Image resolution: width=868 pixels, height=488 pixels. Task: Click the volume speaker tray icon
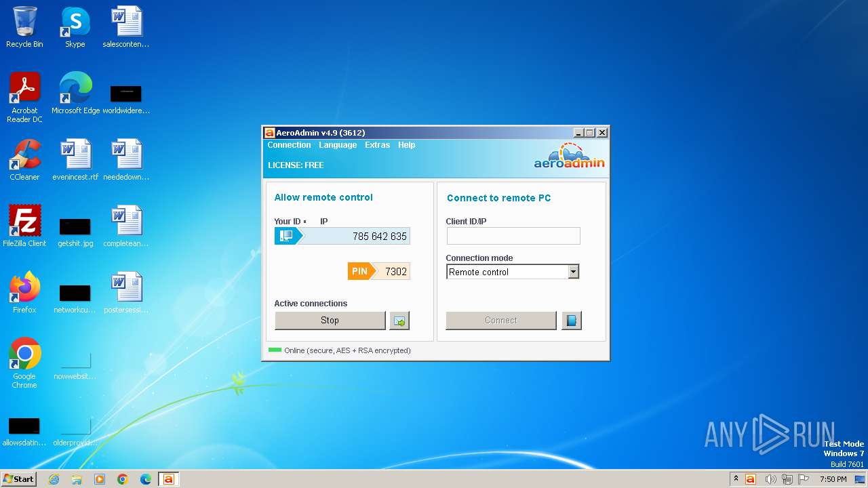pyautogui.click(x=770, y=479)
